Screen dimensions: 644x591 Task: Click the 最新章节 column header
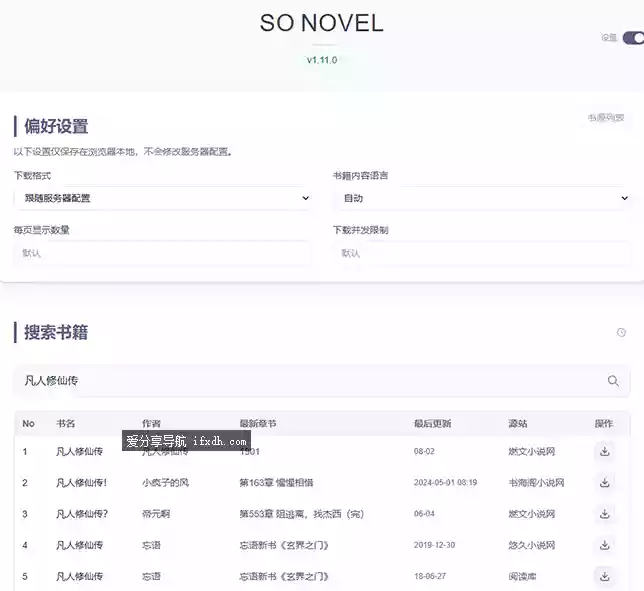[x=258, y=423]
